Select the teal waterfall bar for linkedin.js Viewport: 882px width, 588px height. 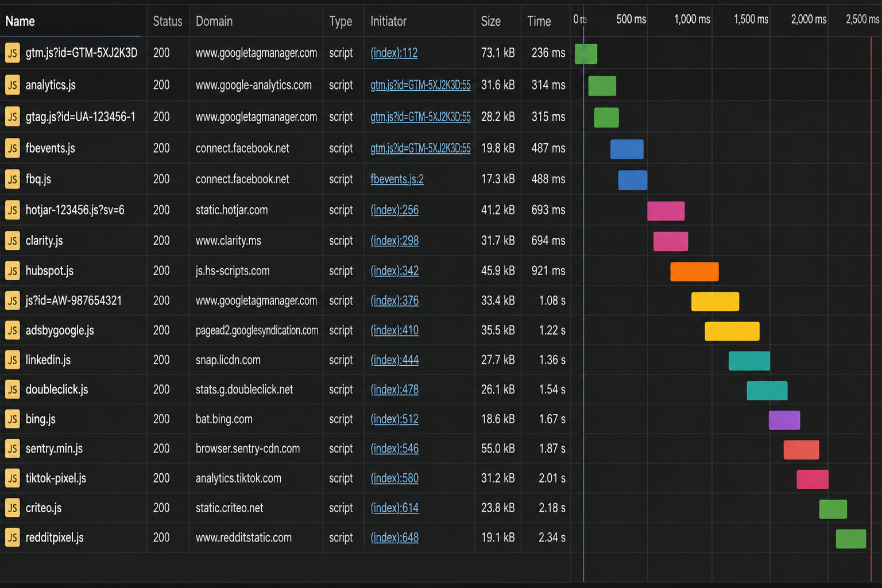(x=749, y=361)
